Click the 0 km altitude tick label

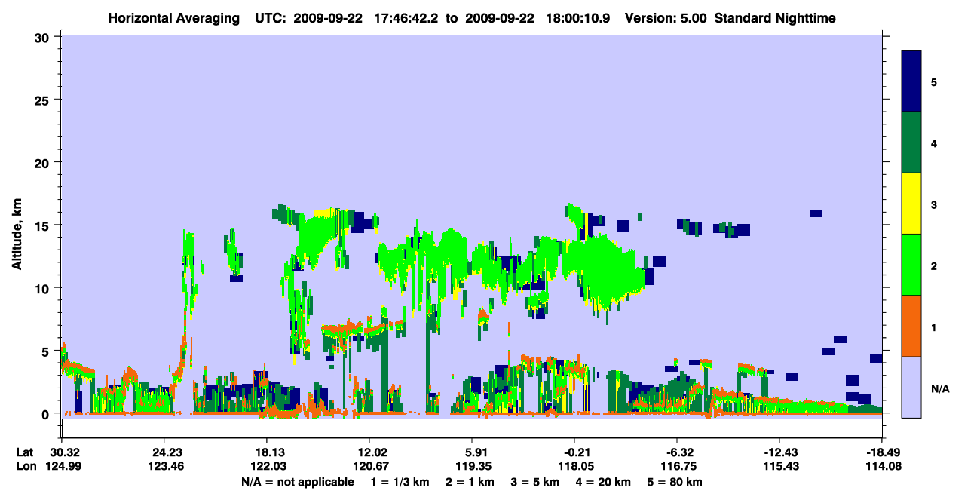click(44, 414)
